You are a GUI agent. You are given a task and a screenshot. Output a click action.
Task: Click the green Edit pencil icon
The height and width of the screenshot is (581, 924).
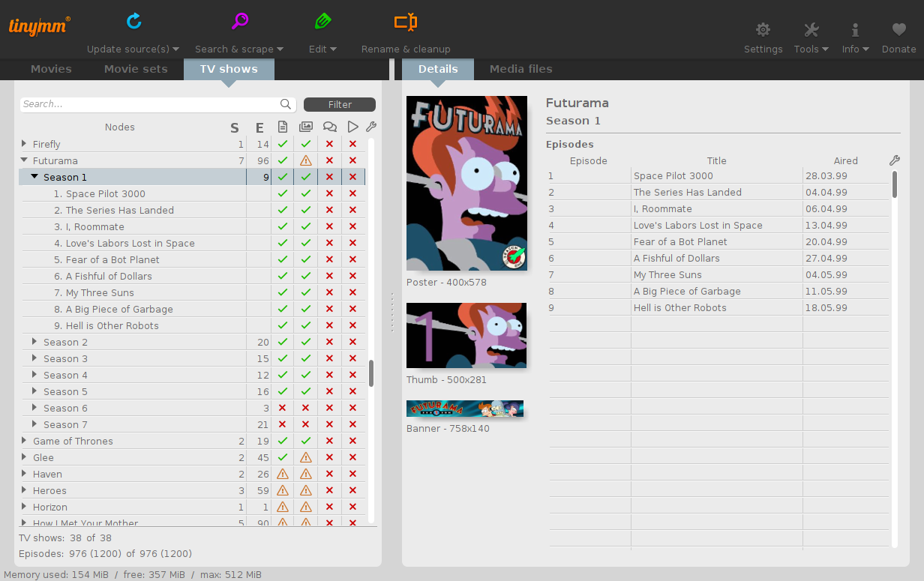pyautogui.click(x=323, y=21)
